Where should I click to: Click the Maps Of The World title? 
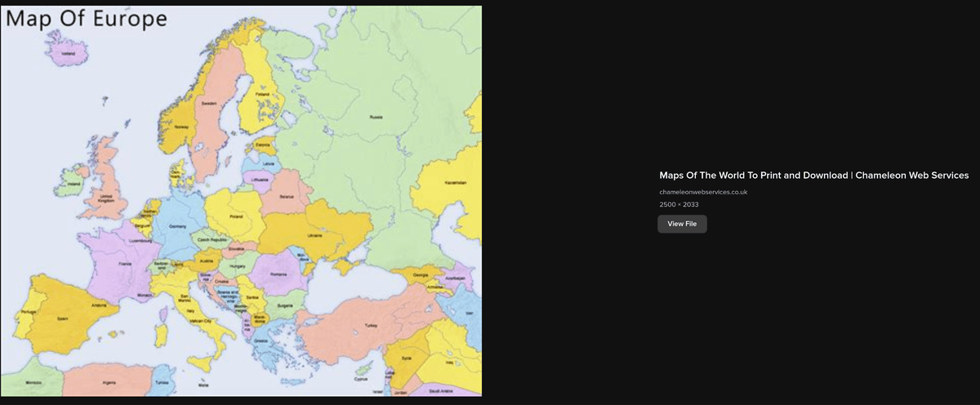(x=813, y=175)
